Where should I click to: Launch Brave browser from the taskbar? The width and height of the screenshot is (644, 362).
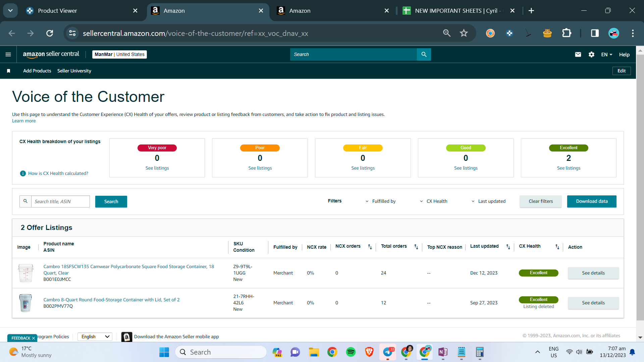[369, 352]
